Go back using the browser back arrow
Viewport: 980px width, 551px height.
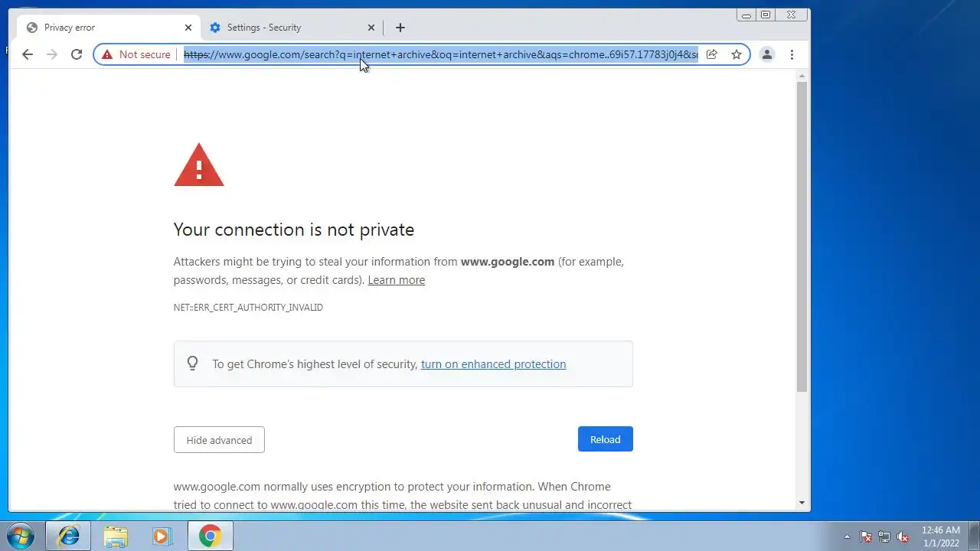28,54
